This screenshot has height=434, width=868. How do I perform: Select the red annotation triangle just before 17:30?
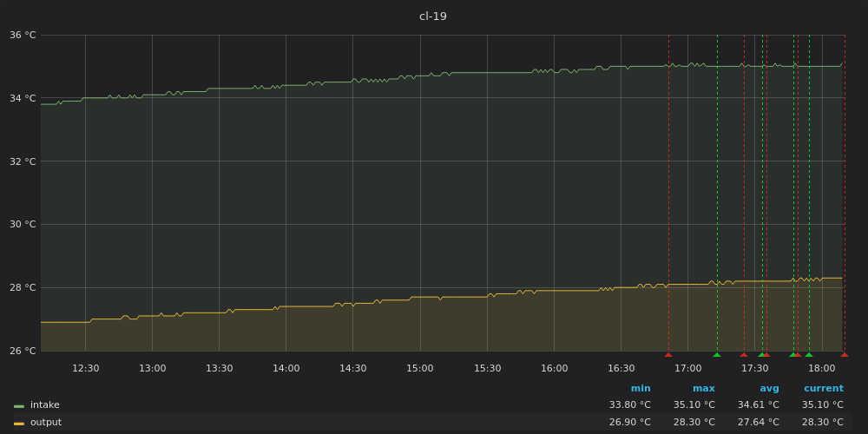[744, 354]
